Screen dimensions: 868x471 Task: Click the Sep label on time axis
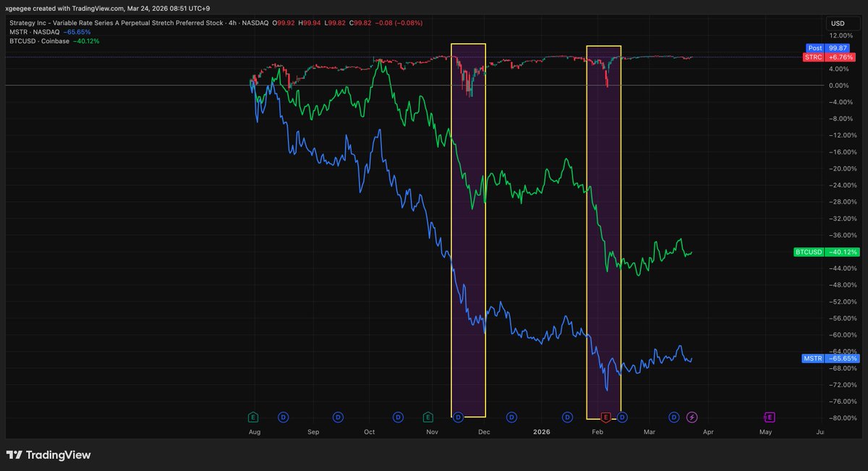click(x=313, y=432)
